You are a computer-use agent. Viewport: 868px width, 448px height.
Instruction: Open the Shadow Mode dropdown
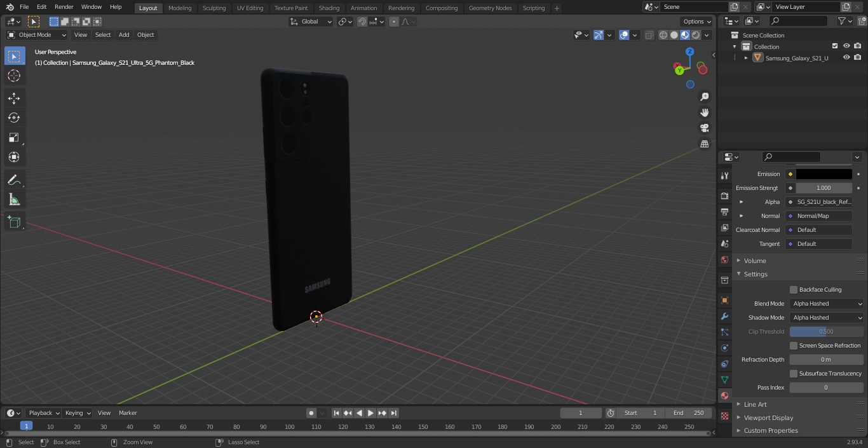[827, 318]
